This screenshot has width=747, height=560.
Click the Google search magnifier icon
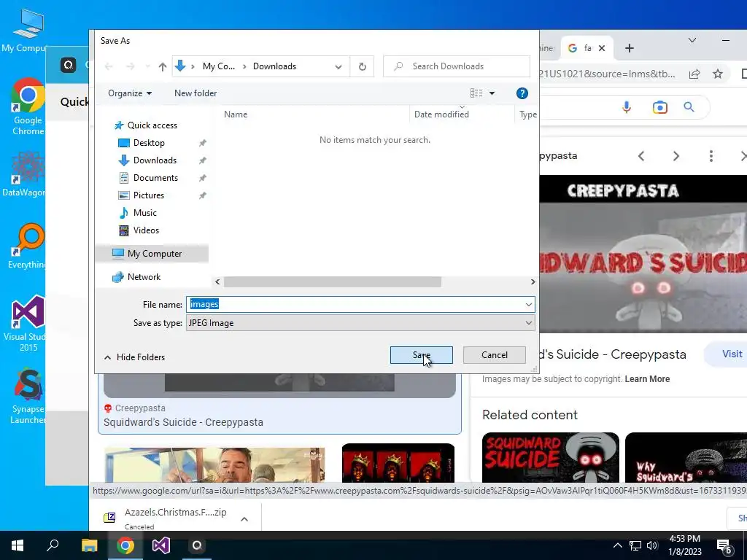click(x=689, y=107)
